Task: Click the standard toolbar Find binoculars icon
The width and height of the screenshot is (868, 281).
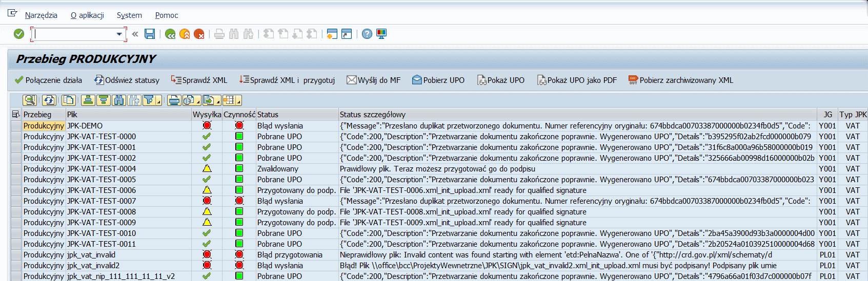Action: pos(234,34)
